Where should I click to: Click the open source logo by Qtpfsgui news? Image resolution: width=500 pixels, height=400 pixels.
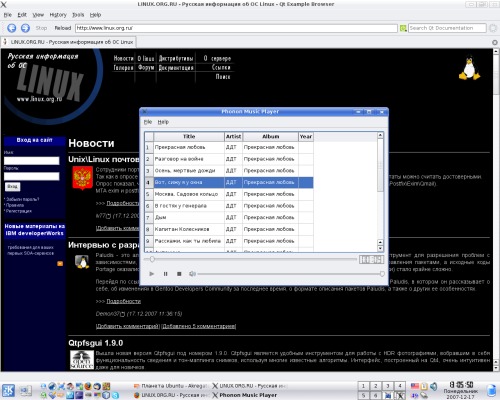tap(82, 359)
